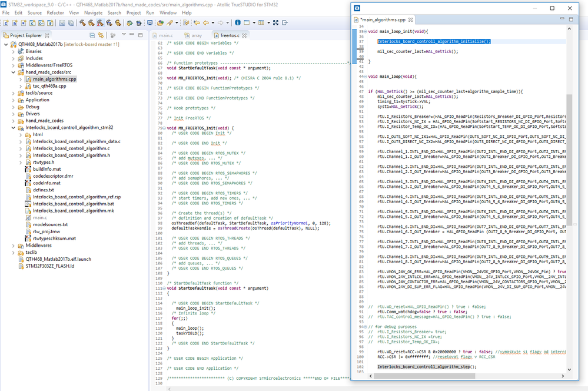Screen dimensions: 588x391
Task: Open the Navigate menu
Action: click(x=94, y=13)
